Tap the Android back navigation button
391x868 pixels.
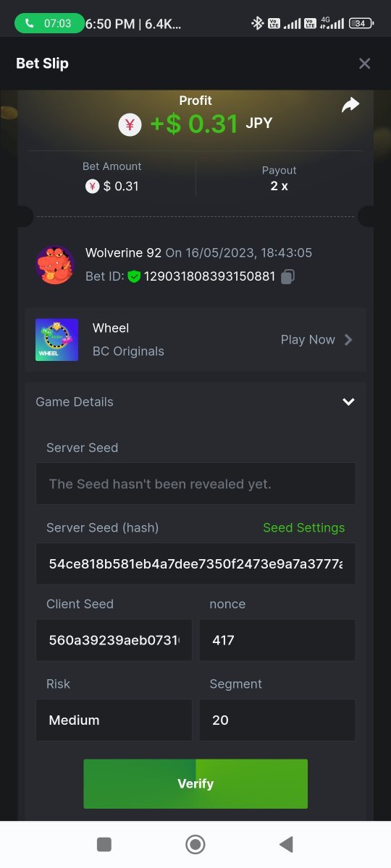pos(286,844)
